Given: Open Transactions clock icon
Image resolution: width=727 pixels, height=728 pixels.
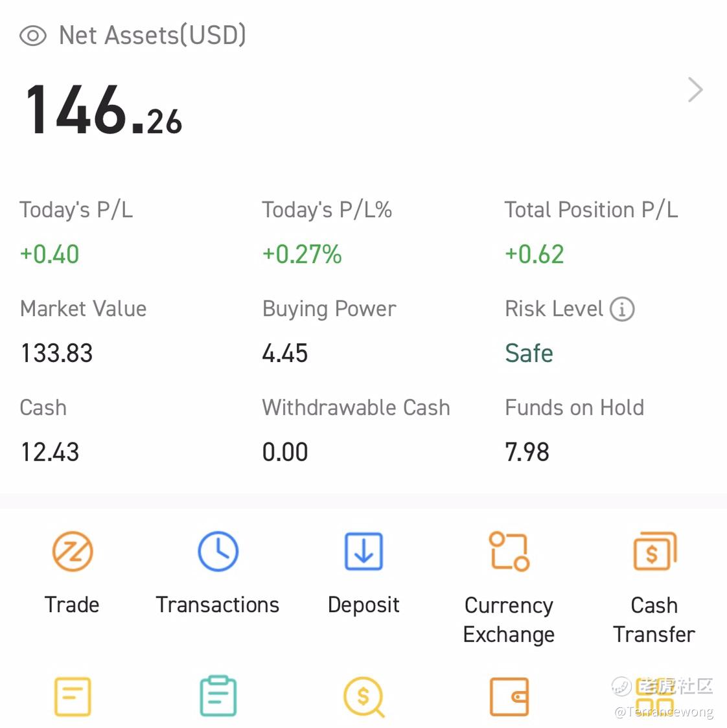Looking at the screenshot, I should [218, 552].
